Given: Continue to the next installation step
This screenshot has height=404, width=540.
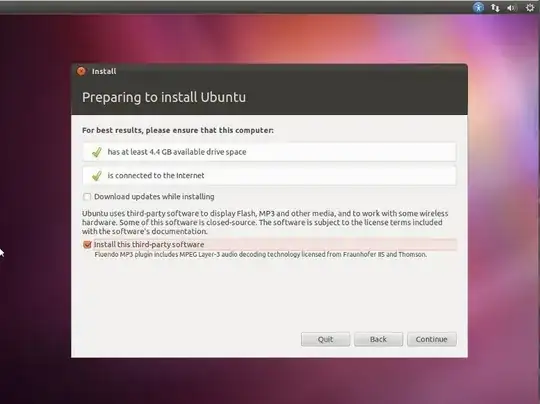Looking at the screenshot, I should coord(432,339).
